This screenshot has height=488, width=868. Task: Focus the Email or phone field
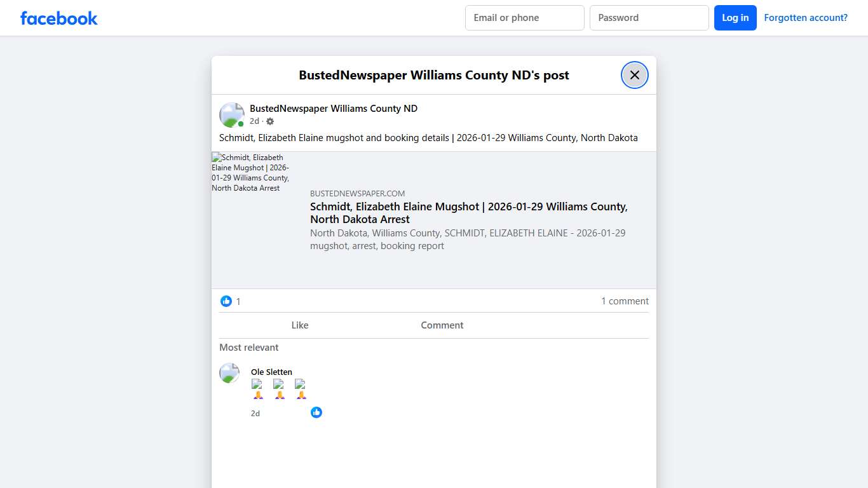pyautogui.click(x=524, y=18)
